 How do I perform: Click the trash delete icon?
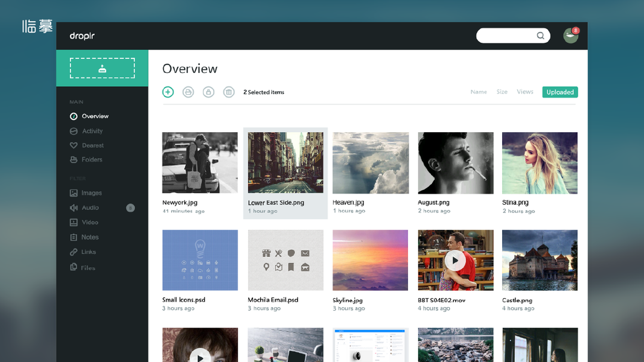[229, 92]
